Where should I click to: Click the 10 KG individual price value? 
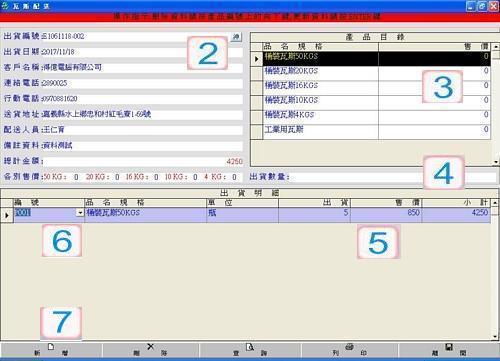pyautogui.click(x=195, y=177)
